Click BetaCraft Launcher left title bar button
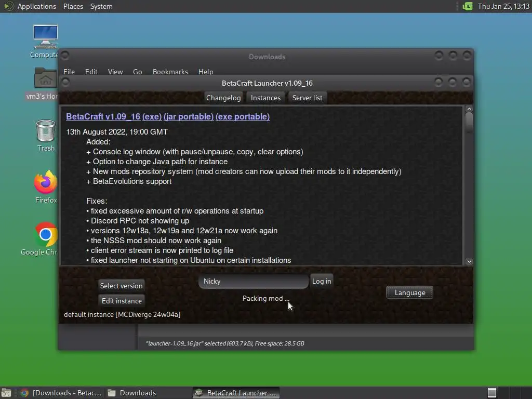Viewport: 532px width, 399px height. (65, 82)
